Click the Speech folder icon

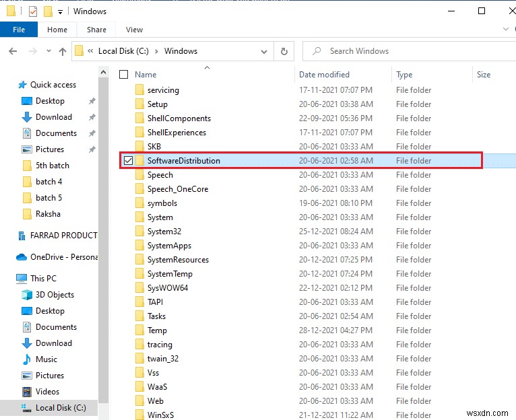click(x=139, y=174)
